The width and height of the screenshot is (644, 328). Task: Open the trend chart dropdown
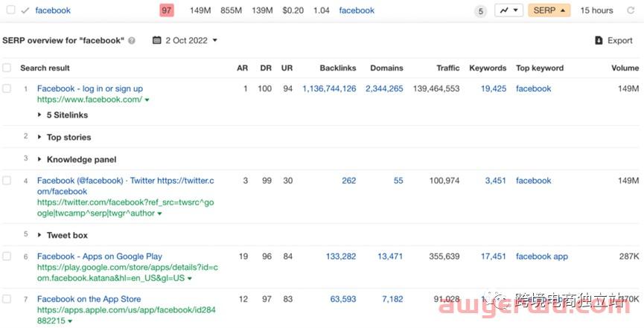pyautogui.click(x=508, y=10)
